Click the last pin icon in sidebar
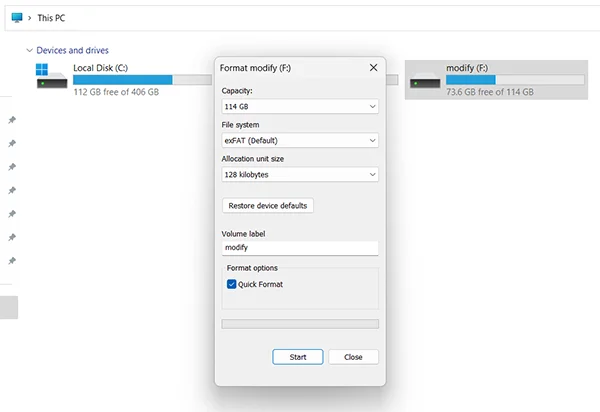This screenshot has width=600, height=412. [x=12, y=261]
